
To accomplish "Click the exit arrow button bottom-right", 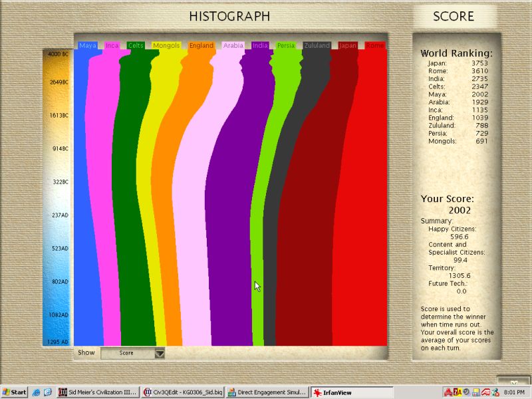I will [513, 382].
